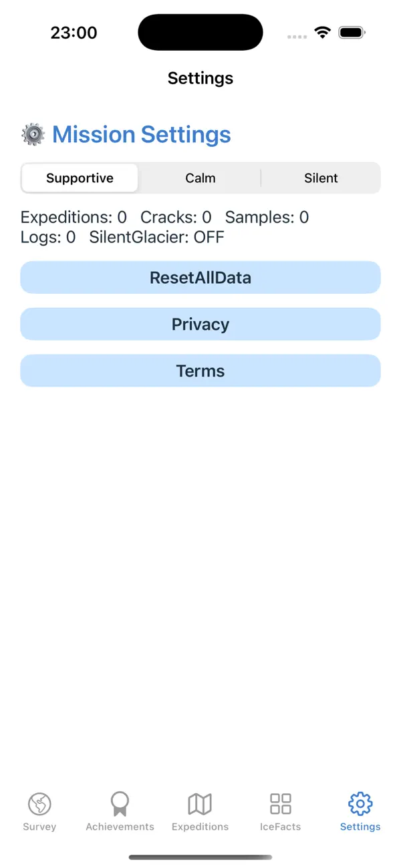
Task: Select the IceFacts grid icon
Action: tap(281, 804)
